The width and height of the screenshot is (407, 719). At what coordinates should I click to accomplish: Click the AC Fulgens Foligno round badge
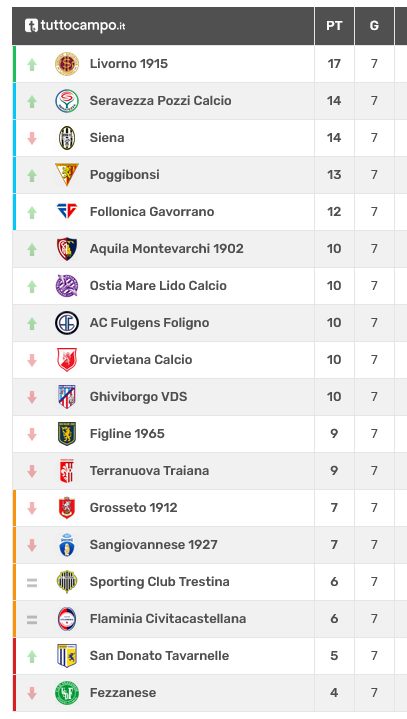click(x=67, y=323)
